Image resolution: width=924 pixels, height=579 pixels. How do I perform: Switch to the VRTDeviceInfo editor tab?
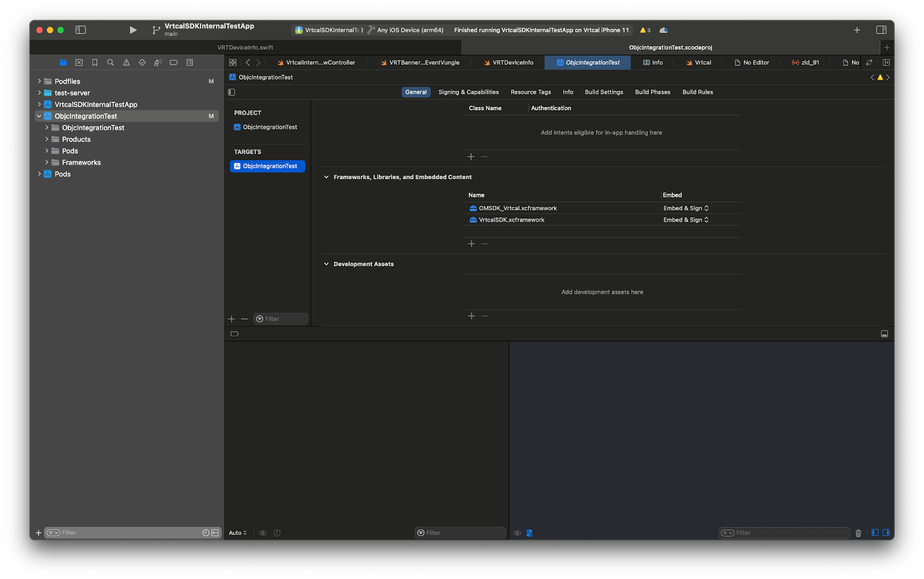[x=508, y=62]
